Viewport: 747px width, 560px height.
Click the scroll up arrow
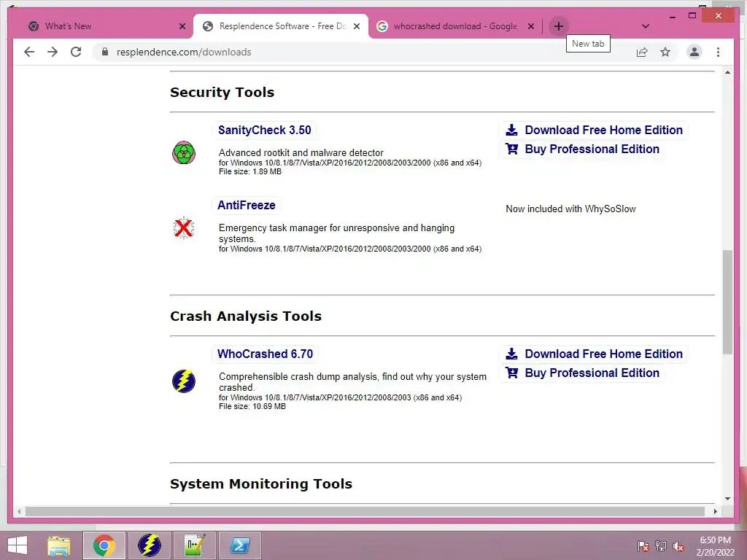[727, 72]
